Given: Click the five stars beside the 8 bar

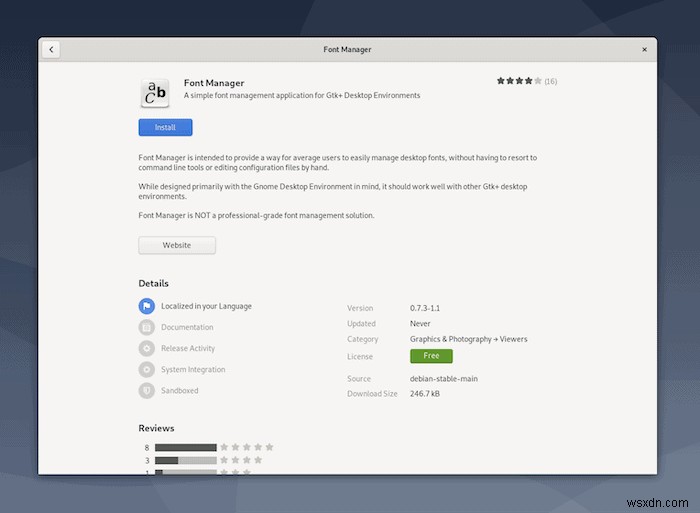Looking at the screenshot, I should (247, 447).
